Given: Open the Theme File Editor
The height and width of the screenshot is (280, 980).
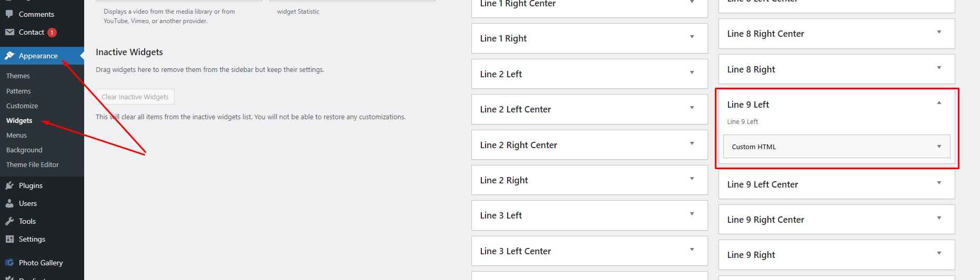Looking at the screenshot, I should click(33, 164).
